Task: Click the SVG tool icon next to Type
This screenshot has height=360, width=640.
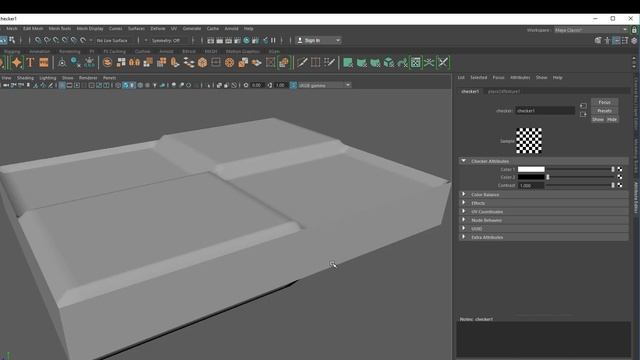Action: point(44,62)
